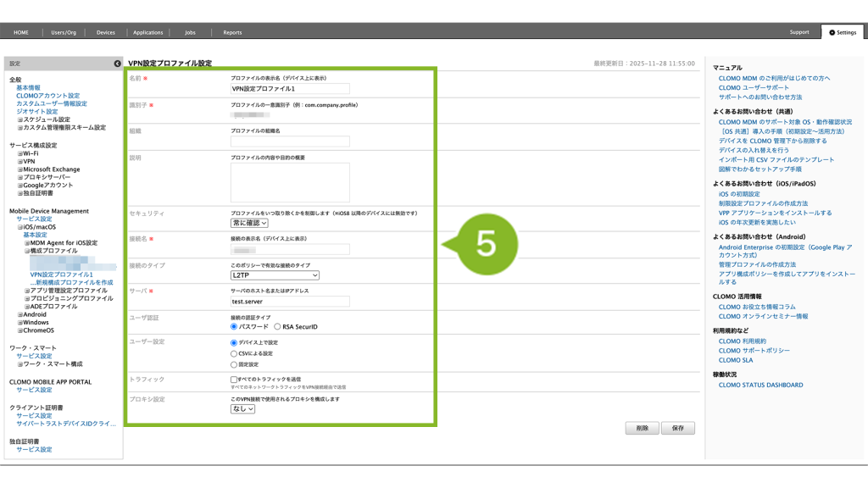Screen dimensions: 868x488
Task: Select the RSA SecurID radio button
Action: click(277, 326)
